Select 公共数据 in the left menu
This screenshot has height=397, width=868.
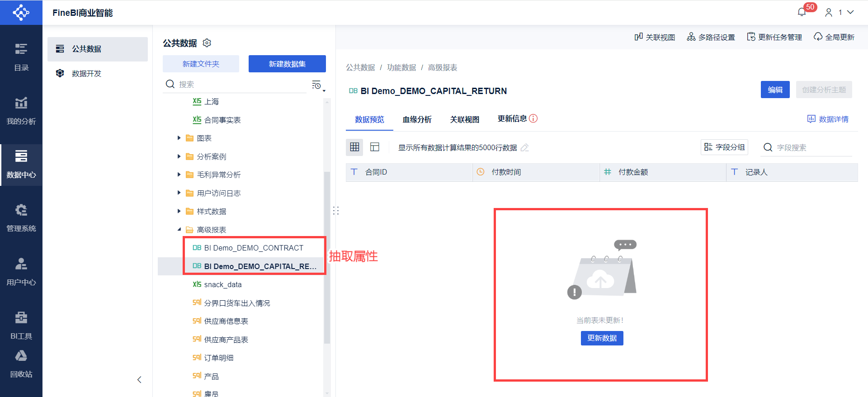[x=98, y=49]
